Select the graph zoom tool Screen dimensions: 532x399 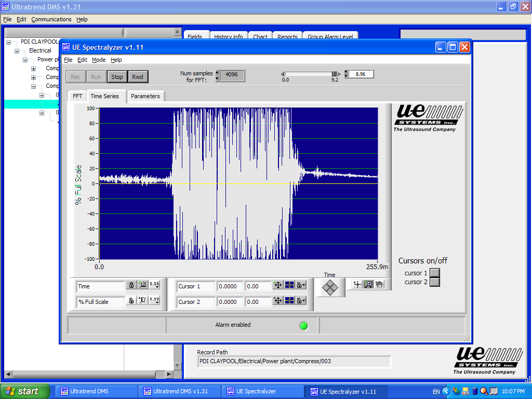click(368, 284)
